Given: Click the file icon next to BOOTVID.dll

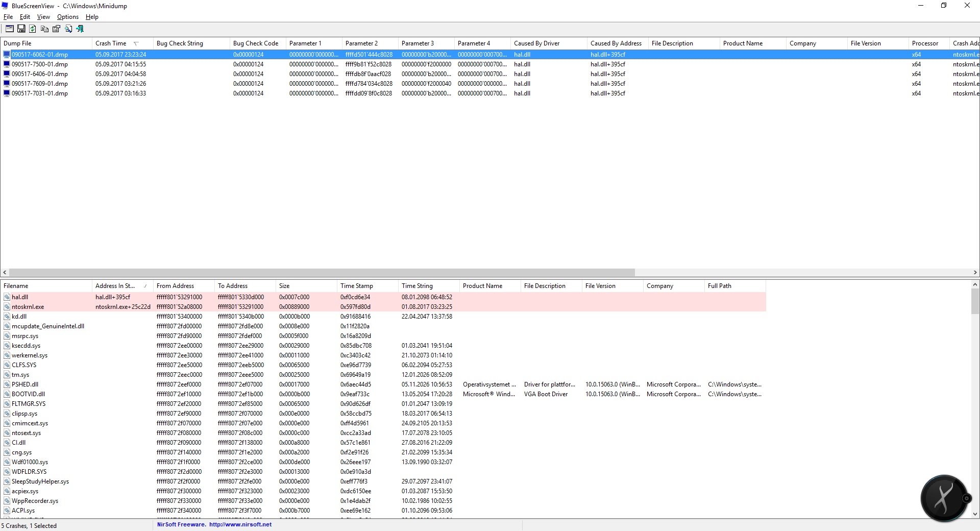Looking at the screenshot, I should click(7, 394).
